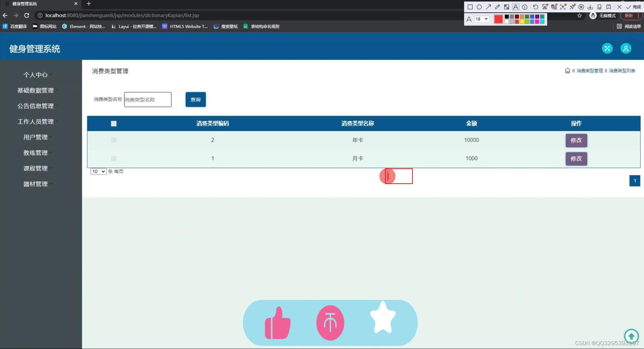Select the text annotation tool
644x349 pixels.
pyautogui.click(x=516, y=7)
